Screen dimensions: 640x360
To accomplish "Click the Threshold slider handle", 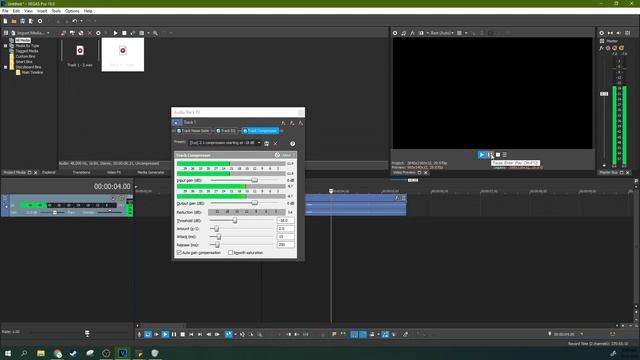I will pos(235,220).
